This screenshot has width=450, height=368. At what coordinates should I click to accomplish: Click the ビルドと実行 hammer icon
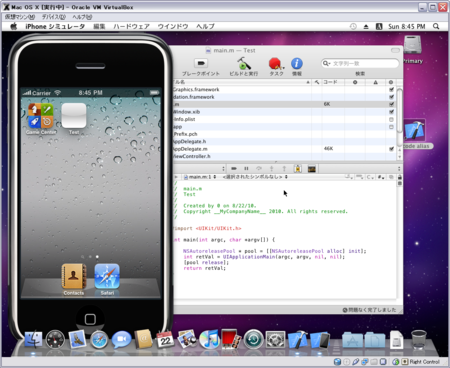[244, 63]
